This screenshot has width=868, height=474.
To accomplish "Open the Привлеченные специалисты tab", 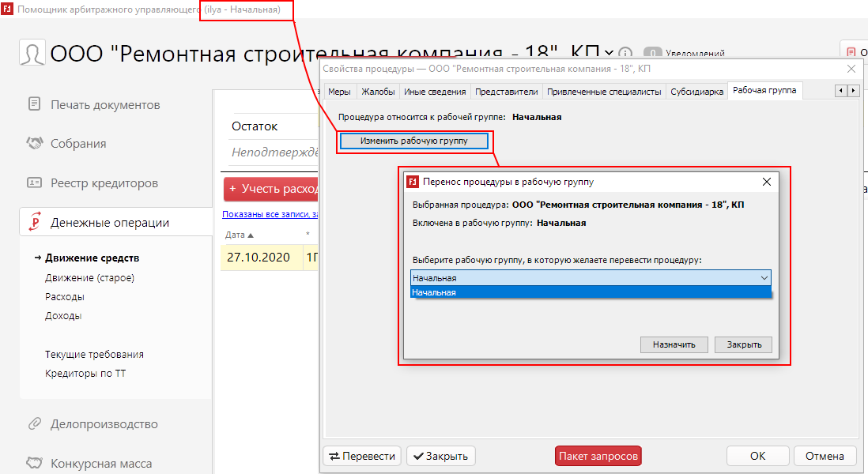I will click(603, 92).
